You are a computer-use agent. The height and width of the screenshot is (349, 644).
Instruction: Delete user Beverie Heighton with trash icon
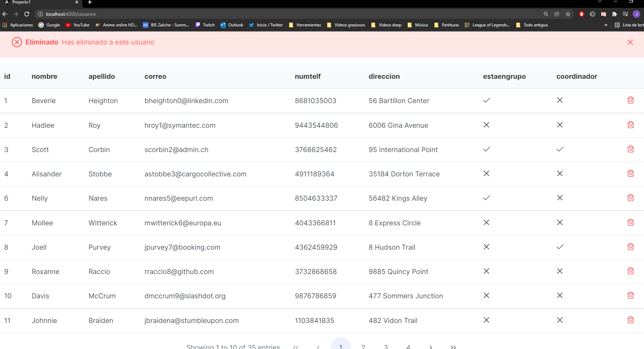coord(631,100)
